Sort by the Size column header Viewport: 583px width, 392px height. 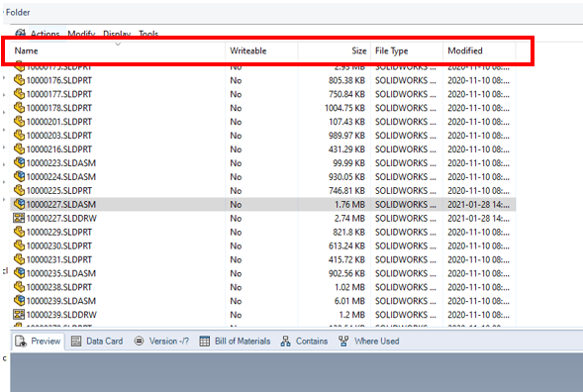359,50
